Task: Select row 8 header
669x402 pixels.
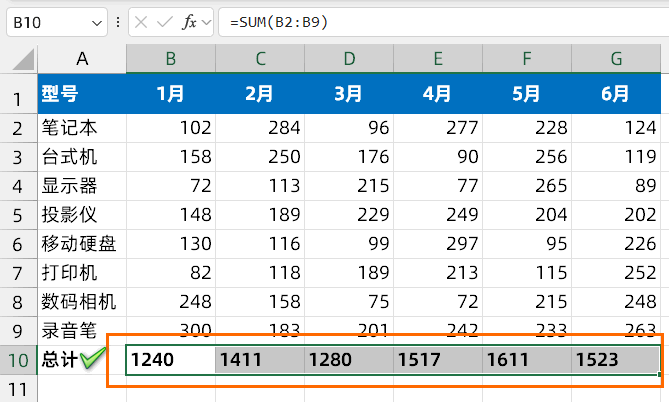Action: pyautogui.click(x=18, y=302)
